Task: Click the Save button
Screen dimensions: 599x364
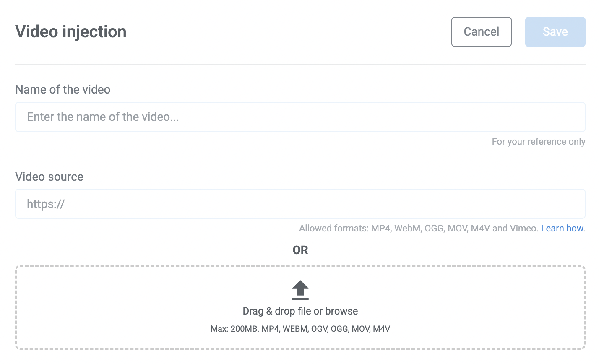Action: click(x=555, y=31)
